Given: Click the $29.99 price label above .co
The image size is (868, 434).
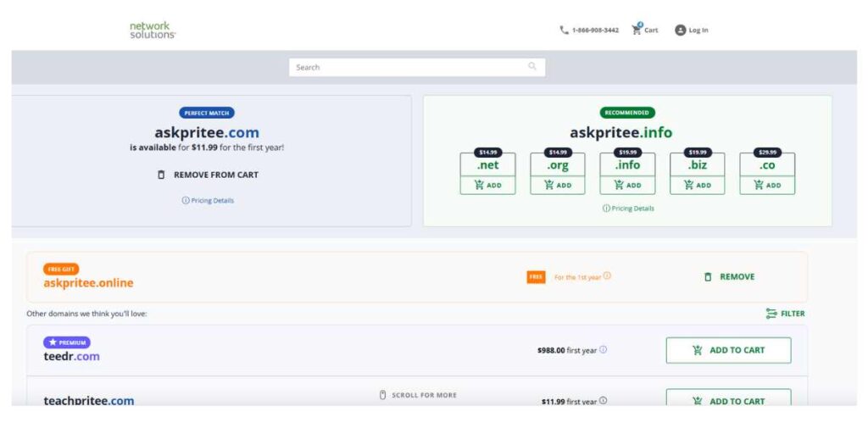Looking at the screenshot, I should 767,153.
